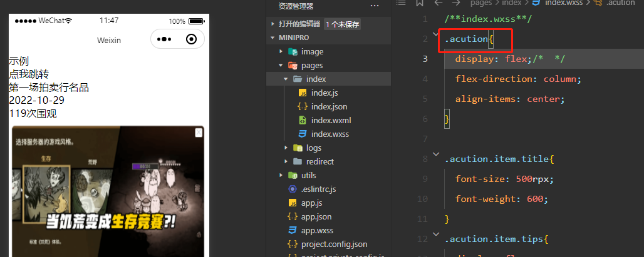Expand the logs folder arrow
The height and width of the screenshot is (257, 644).
(286, 148)
